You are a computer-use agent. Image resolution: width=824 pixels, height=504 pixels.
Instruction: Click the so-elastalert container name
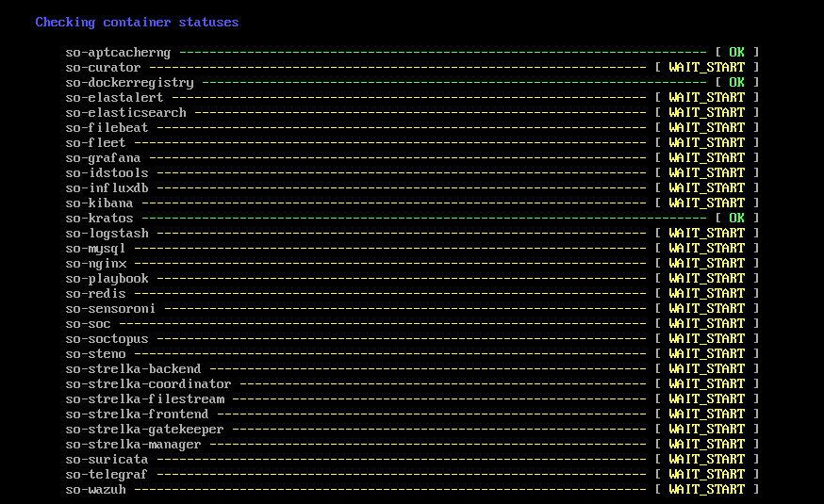click(x=115, y=98)
